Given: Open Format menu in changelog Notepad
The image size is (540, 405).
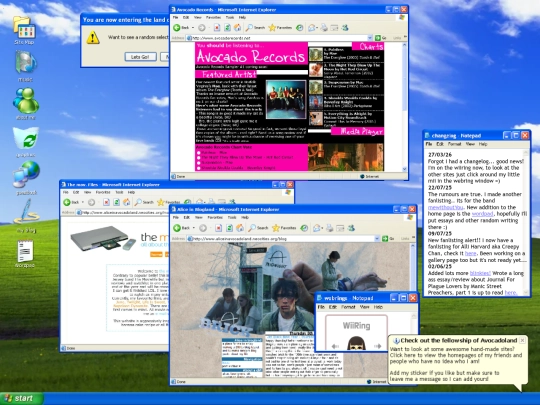Looking at the screenshot, I should (455, 144).
